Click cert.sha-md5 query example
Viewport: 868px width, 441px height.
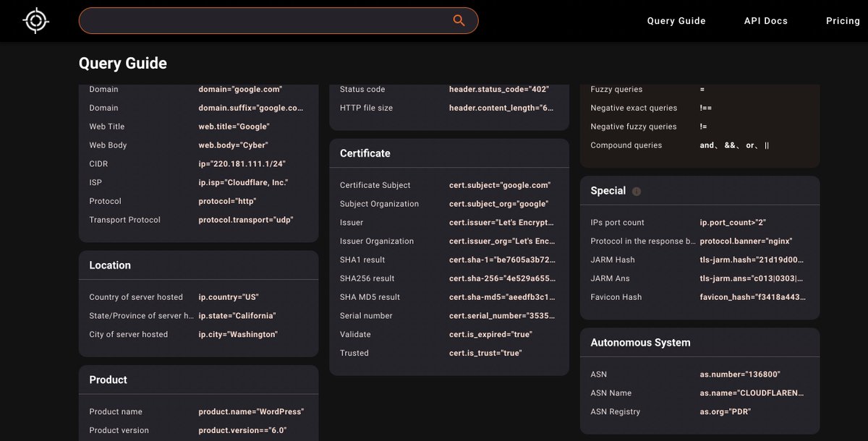click(502, 298)
